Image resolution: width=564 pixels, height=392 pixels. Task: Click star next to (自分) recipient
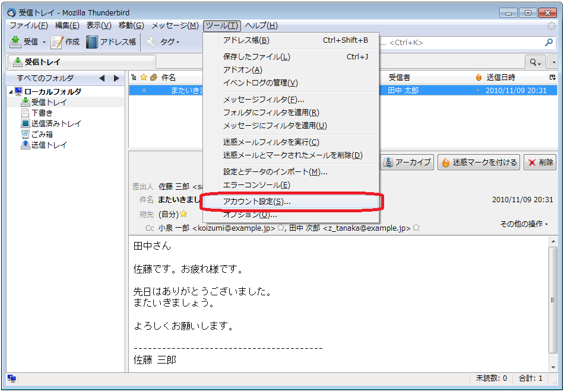183,214
